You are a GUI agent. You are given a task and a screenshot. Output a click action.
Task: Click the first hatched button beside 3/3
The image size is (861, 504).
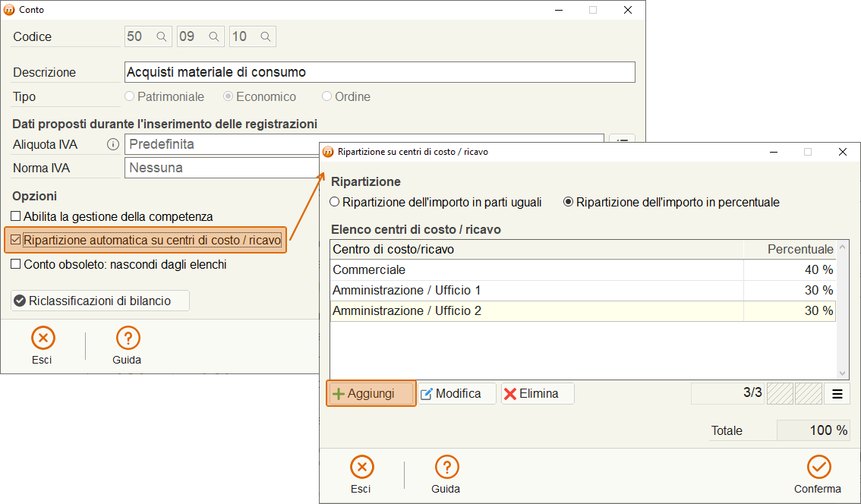[x=780, y=394]
